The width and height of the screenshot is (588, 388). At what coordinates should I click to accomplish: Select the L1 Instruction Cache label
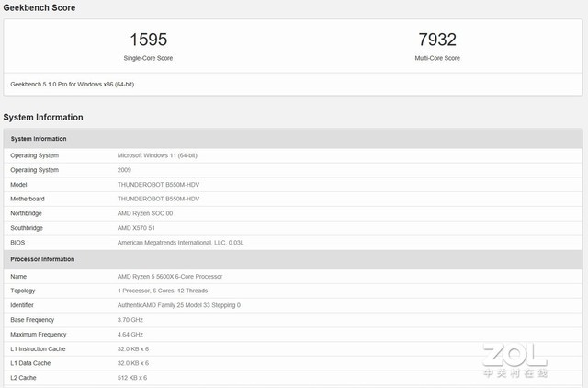click(x=38, y=349)
